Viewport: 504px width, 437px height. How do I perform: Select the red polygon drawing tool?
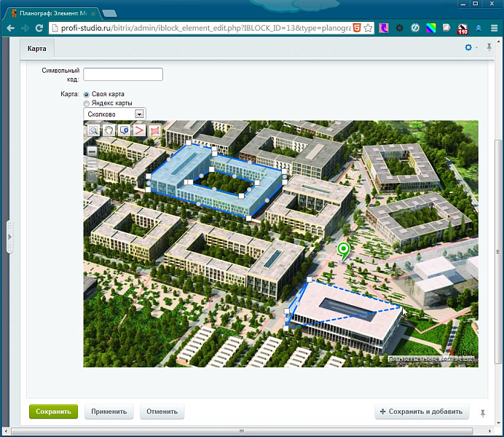click(154, 130)
